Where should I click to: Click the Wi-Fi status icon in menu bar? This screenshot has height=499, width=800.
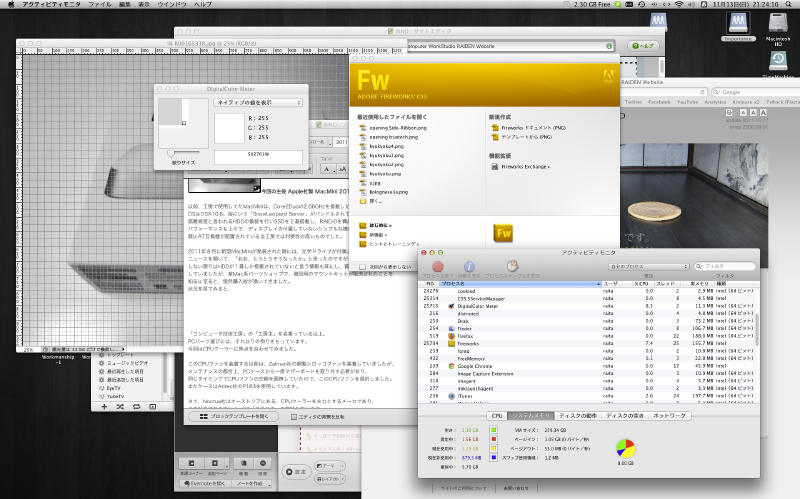click(679, 4)
